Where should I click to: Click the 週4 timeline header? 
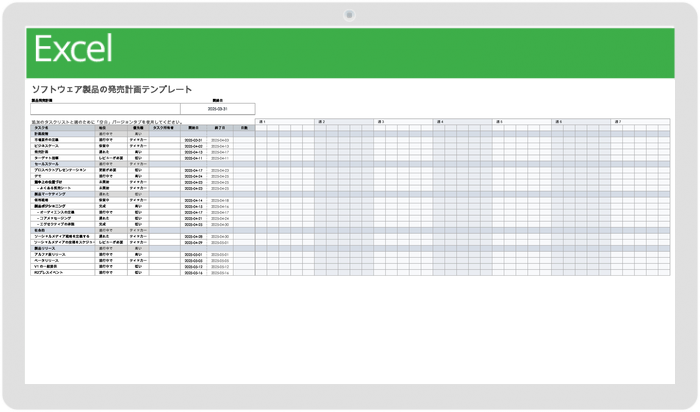click(x=440, y=122)
